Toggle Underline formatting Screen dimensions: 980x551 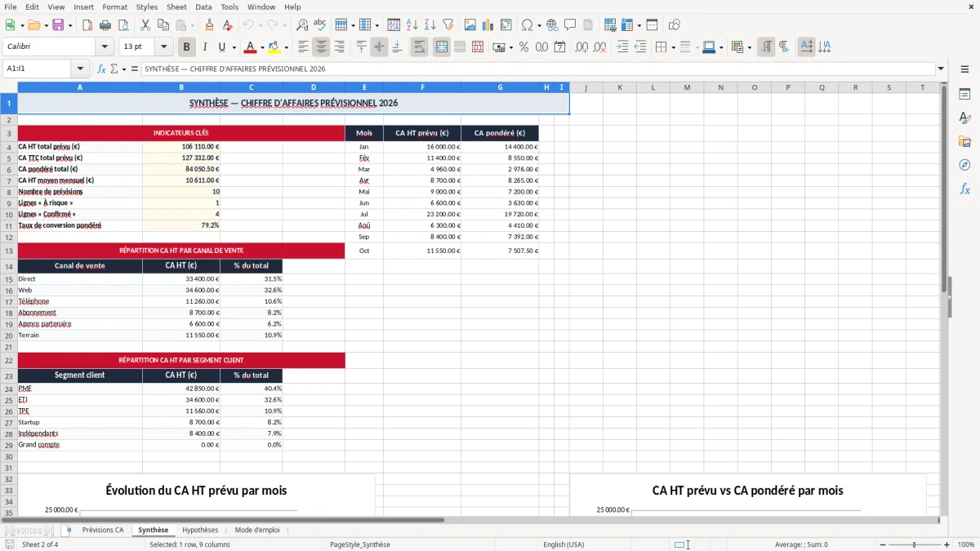pos(222,47)
